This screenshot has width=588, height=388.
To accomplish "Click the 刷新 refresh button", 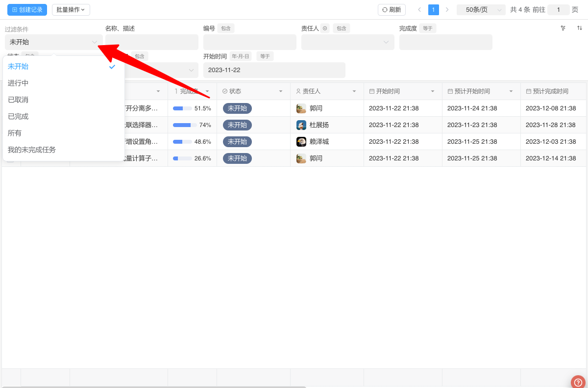I will 392,10.
